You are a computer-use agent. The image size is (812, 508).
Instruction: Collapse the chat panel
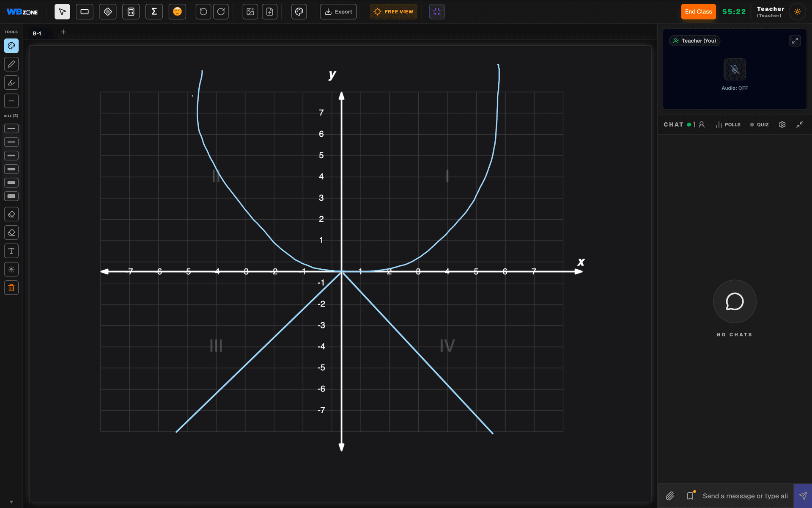tap(799, 124)
